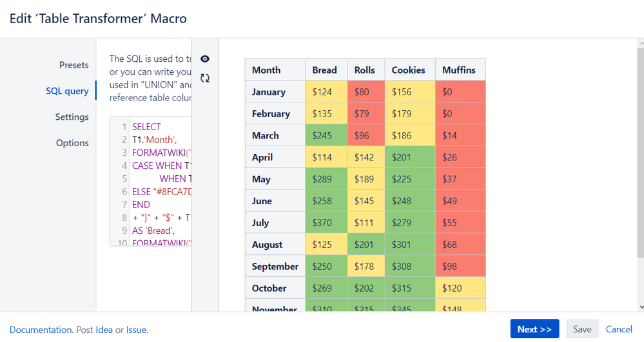Open the Settings tab

(x=72, y=117)
